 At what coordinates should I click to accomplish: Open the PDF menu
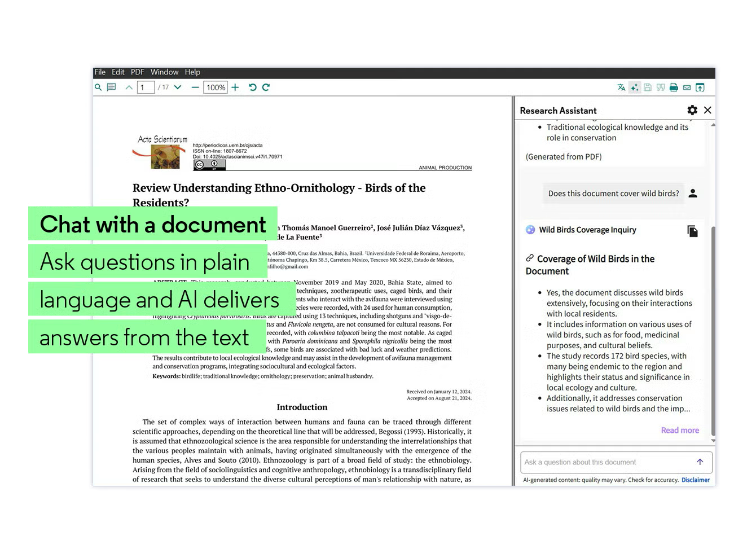click(x=137, y=72)
